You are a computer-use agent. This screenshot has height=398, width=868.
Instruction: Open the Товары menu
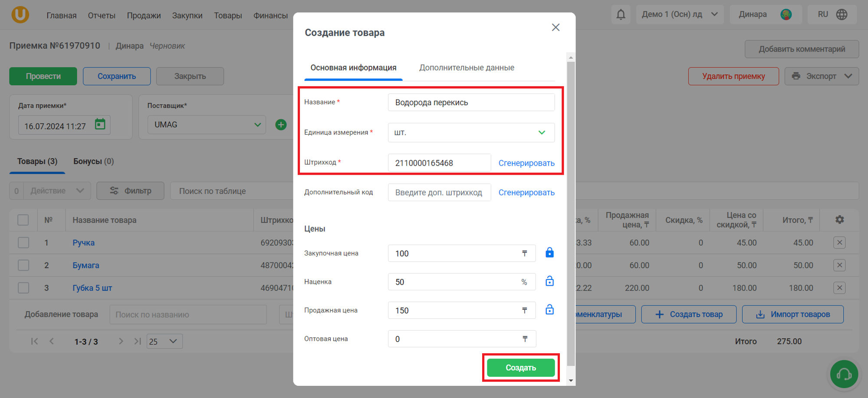(x=228, y=16)
